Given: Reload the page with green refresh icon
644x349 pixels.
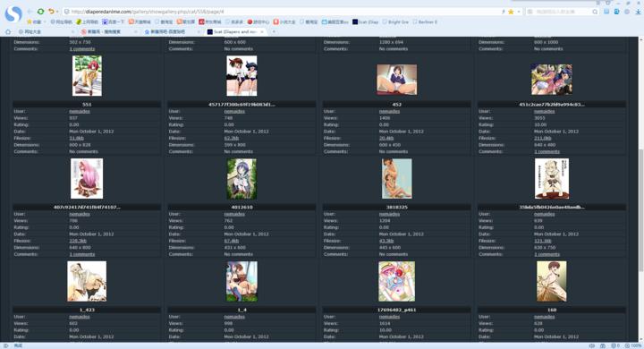Looking at the screenshot, I should pyautogui.click(x=40, y=12).
